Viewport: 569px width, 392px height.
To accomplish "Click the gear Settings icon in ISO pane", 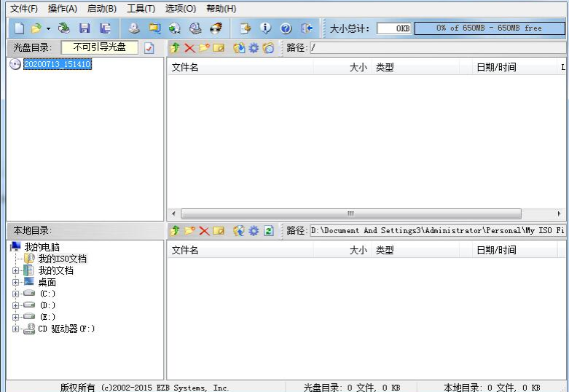I will (x=254, y=48).
